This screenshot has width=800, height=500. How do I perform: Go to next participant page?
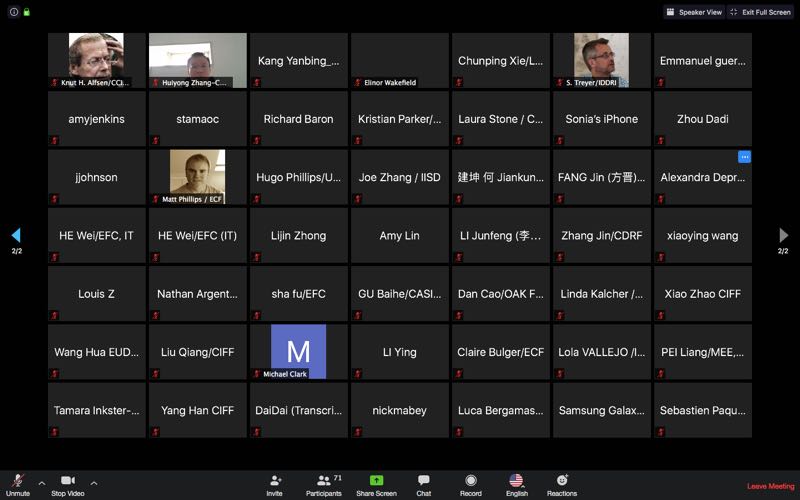tap(783, 236)
